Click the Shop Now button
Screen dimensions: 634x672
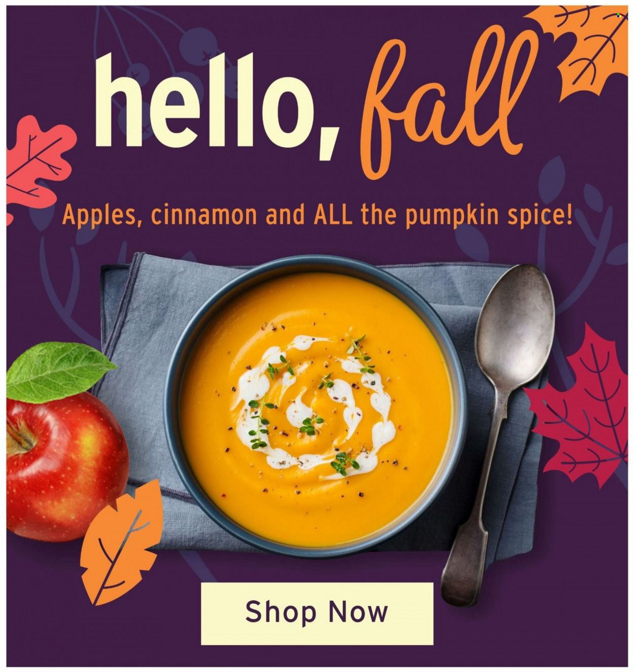[x=317, y=613]
